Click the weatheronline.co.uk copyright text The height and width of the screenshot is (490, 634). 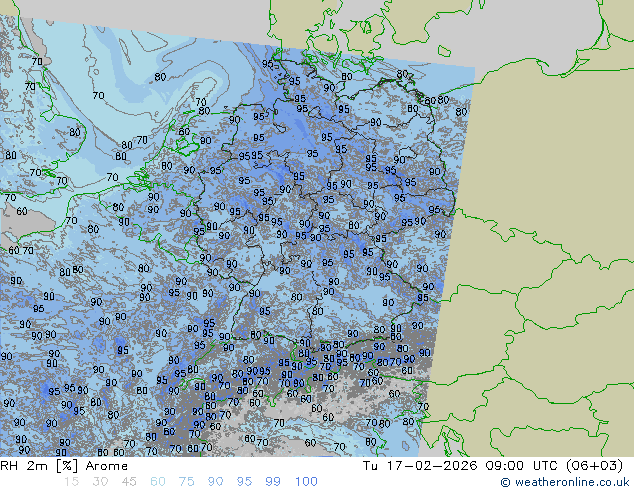(x=565, y=482)
